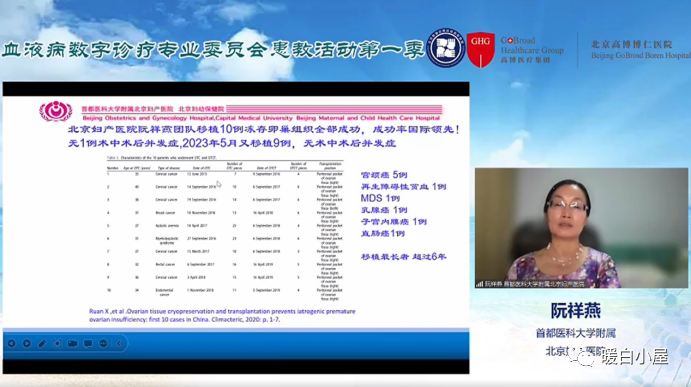Open the camera toggle in slideshow toolbar
The image size is (691, 387).
[73, 343]
